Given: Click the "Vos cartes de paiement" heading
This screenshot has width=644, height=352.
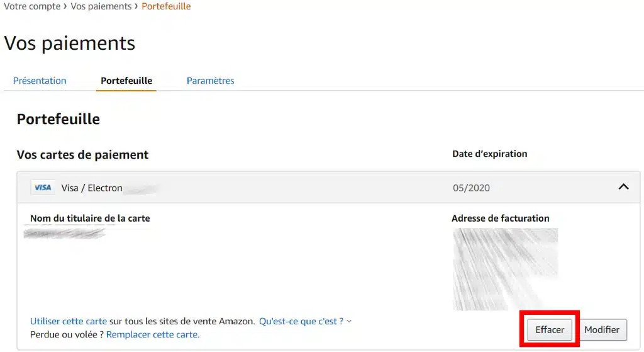Looking at the screenshot, I should (x=82, y=155).
